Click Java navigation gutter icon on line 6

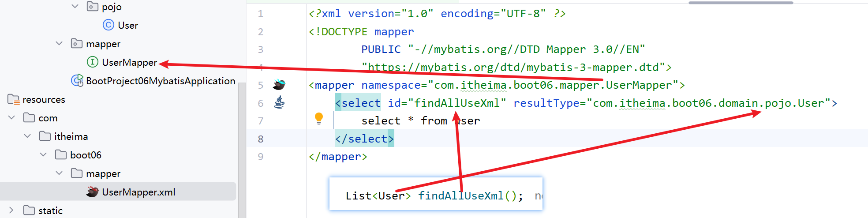pyautogui.click(x=279, y=102)
